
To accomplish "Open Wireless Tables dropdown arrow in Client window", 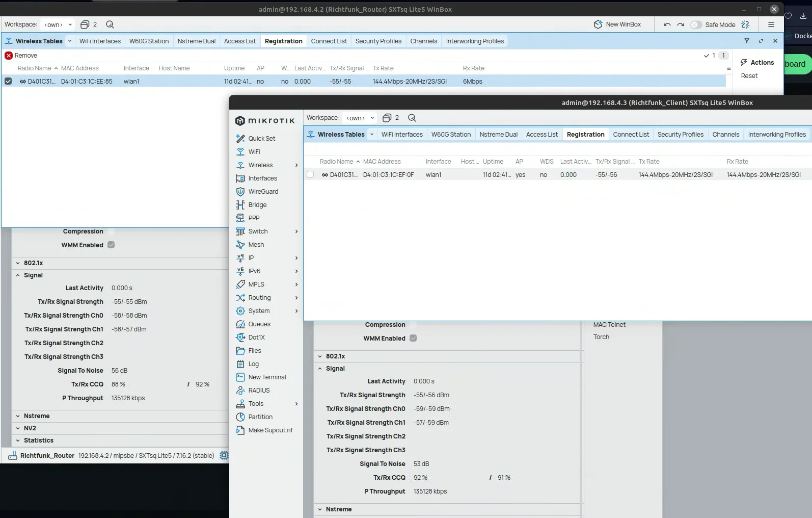I will tap(372, 134).
